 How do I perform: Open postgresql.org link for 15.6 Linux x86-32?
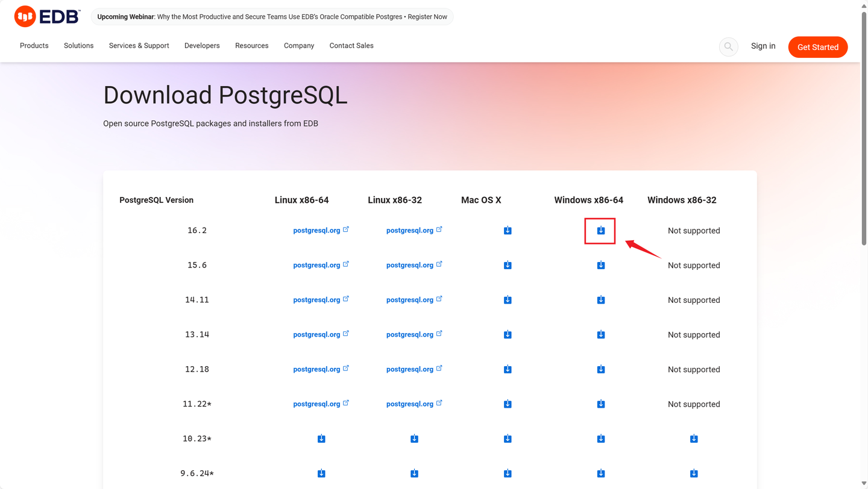tap(414, 265)
